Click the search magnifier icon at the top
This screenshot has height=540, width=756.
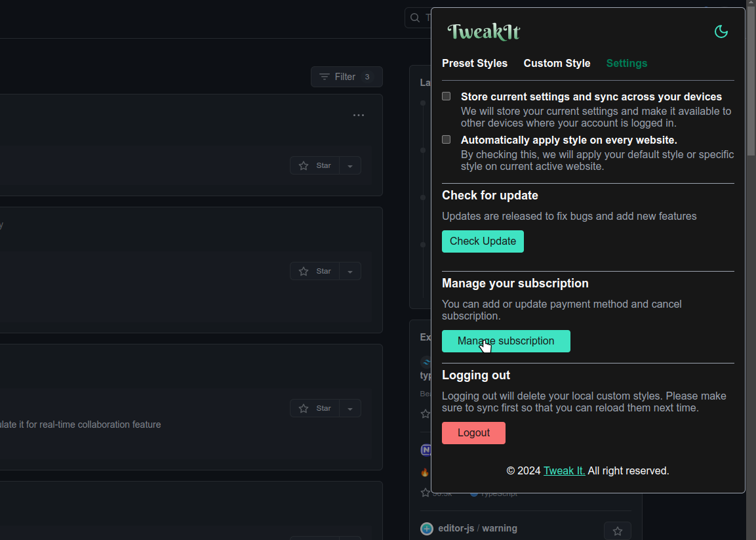(x=415, y=18)
